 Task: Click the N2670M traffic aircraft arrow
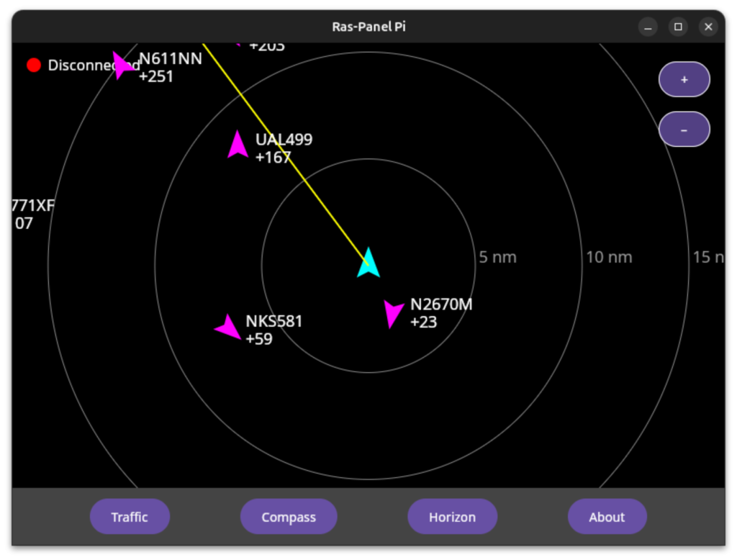pyautogui.click(x=392, y=313)
